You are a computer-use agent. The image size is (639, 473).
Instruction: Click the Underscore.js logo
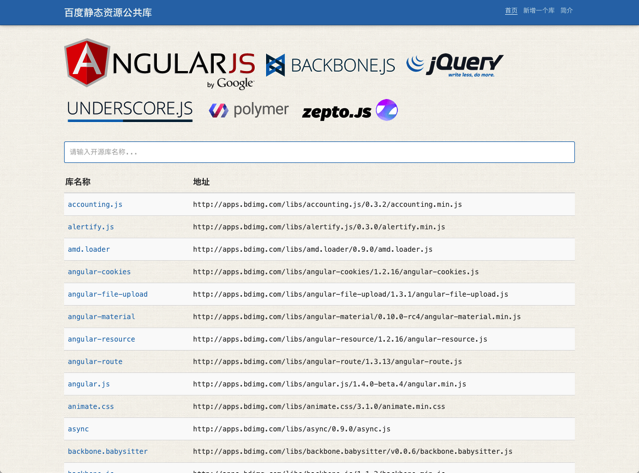(130, 110)
